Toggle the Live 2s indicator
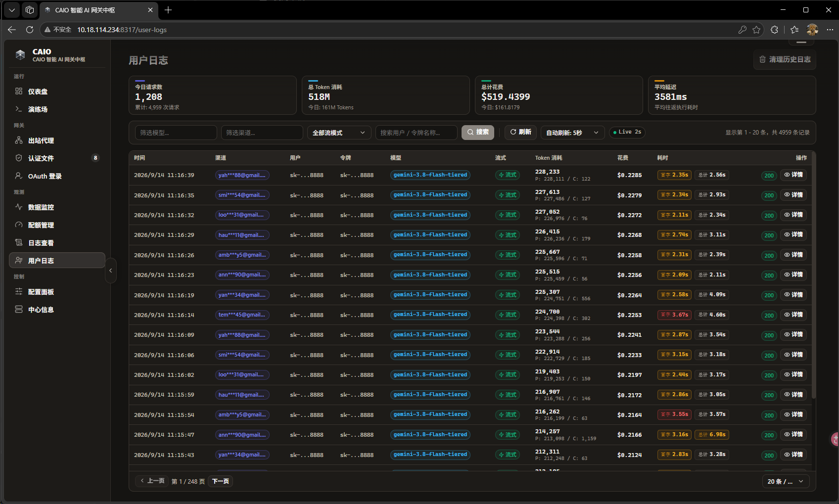The width and height of the screenshot is (839, 504). pyautogui.click(x=627, y=132)
